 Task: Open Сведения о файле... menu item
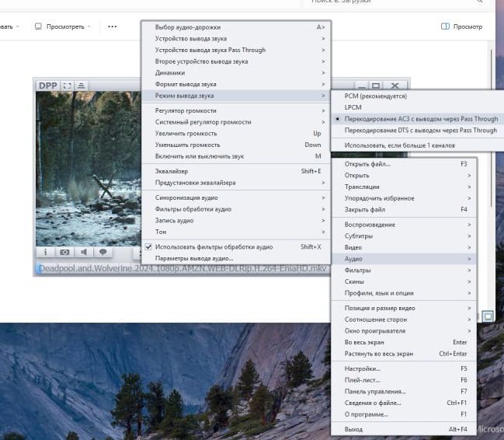tap(404, 403)
